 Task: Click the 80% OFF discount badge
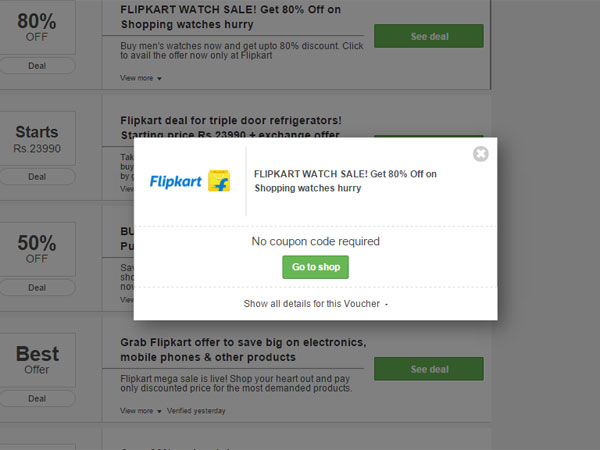point(37,27)
